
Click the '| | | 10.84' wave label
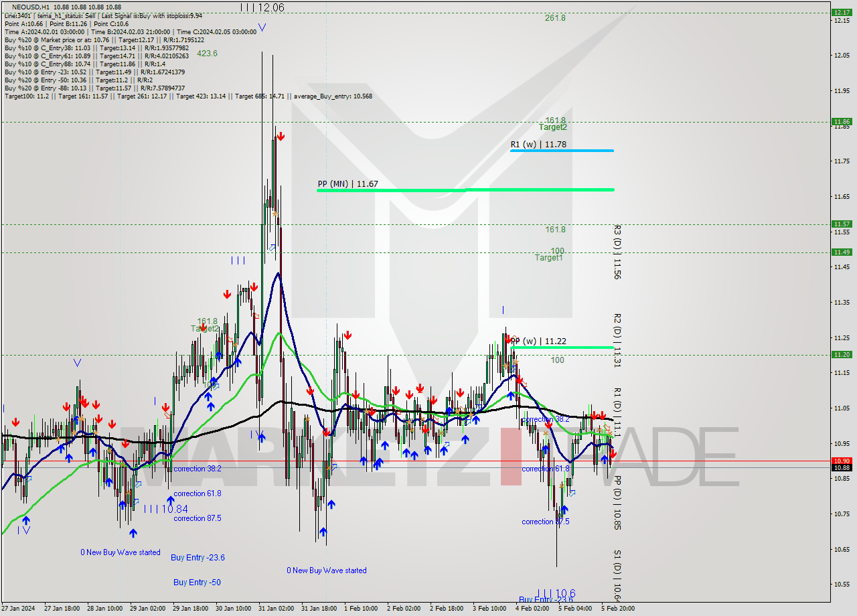point(165,509)
